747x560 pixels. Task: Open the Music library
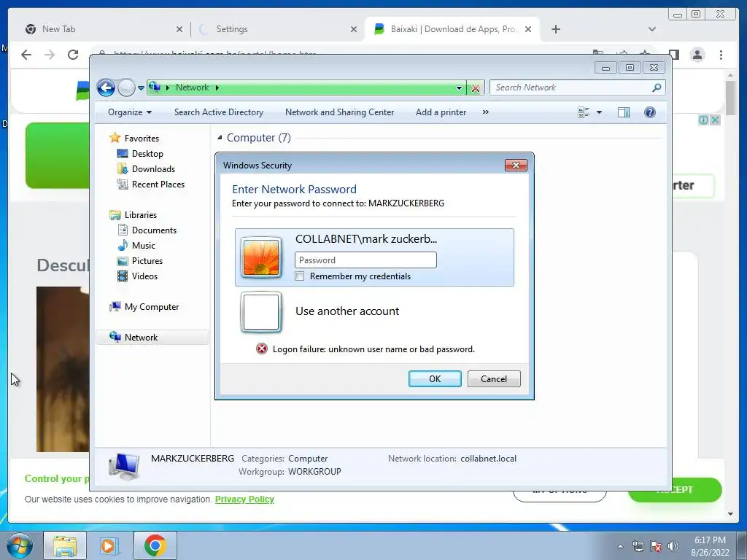tap(144, 245)
